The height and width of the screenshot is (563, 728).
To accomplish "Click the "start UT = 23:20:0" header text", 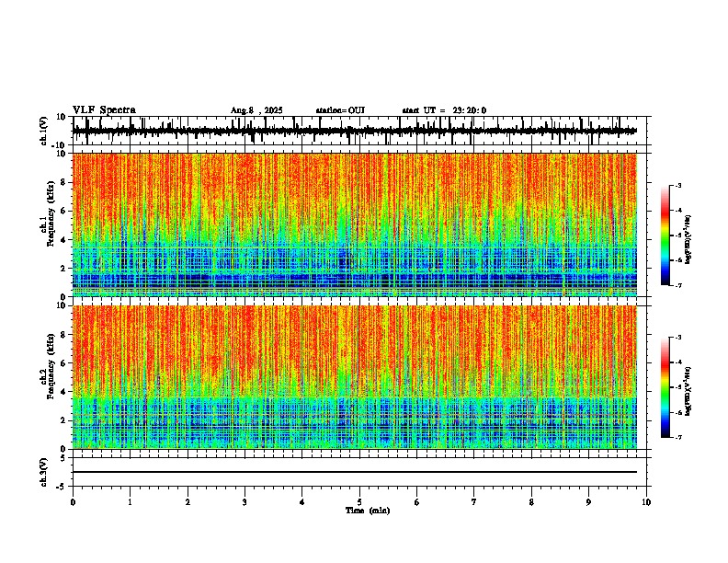I will (444, 110).
